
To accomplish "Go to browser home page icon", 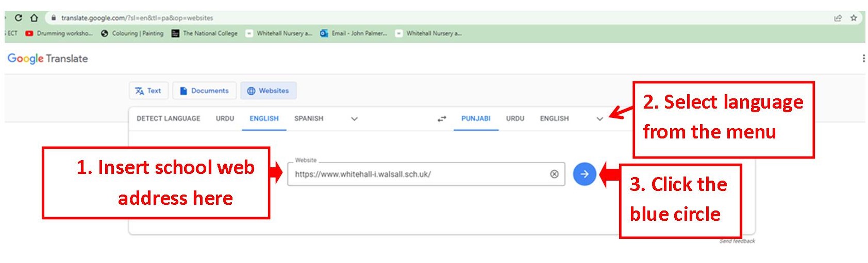I will [34, 17].
